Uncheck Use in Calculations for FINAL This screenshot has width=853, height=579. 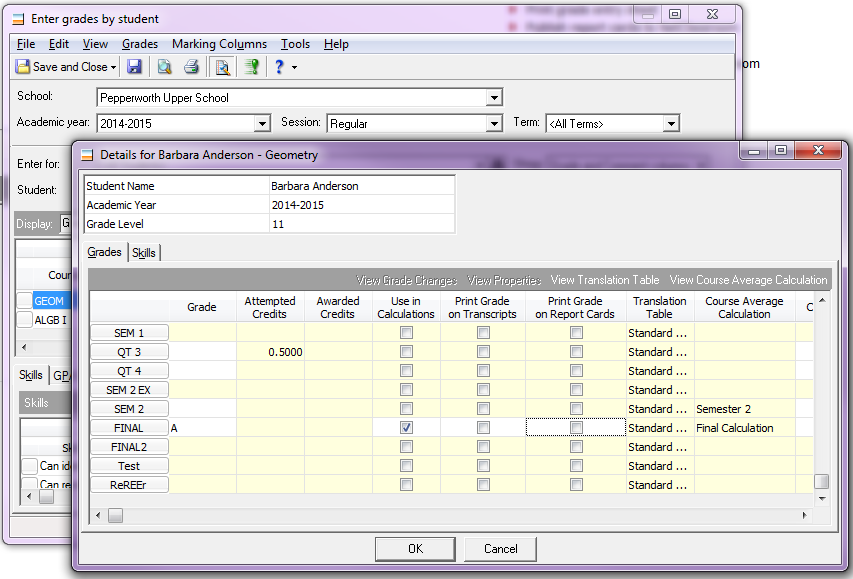click(x=406, y=428)
